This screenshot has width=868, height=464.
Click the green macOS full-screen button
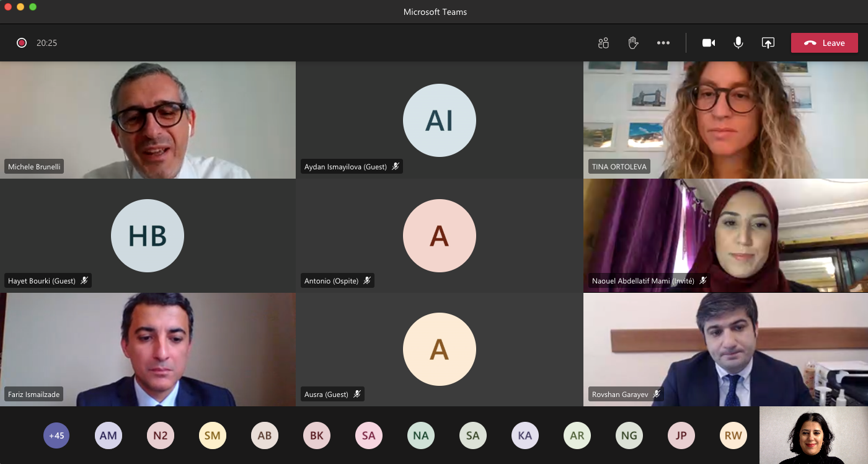coord(33,7)
